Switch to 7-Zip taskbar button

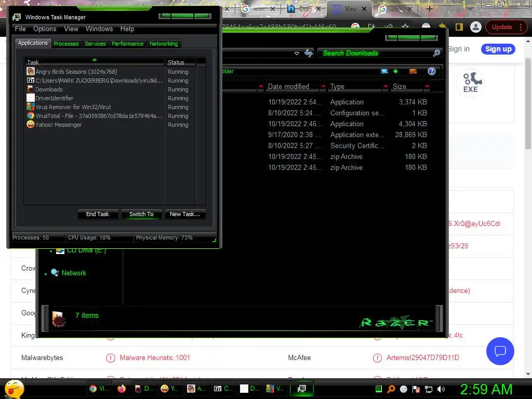223,389
